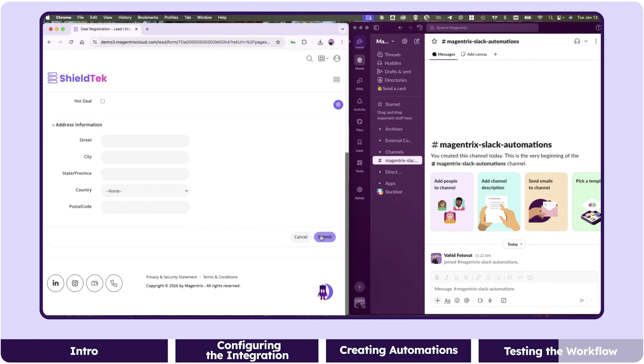Collapse Apps section in Slack sidebar

click(380, 184)
